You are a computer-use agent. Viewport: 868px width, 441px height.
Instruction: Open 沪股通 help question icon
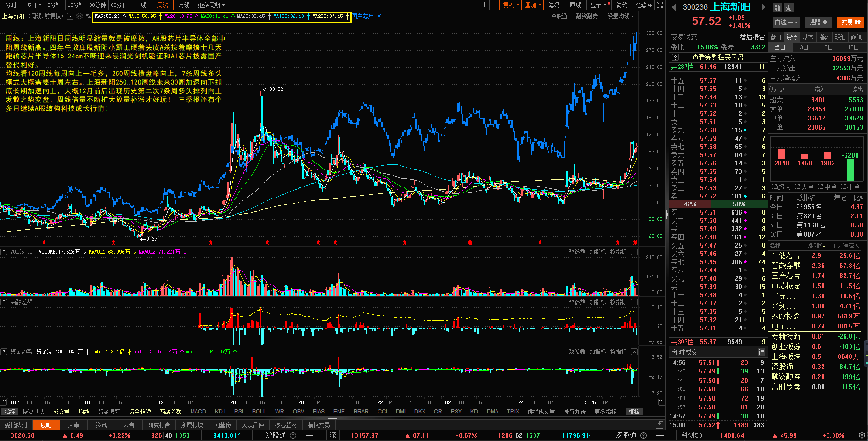point(293,435)
